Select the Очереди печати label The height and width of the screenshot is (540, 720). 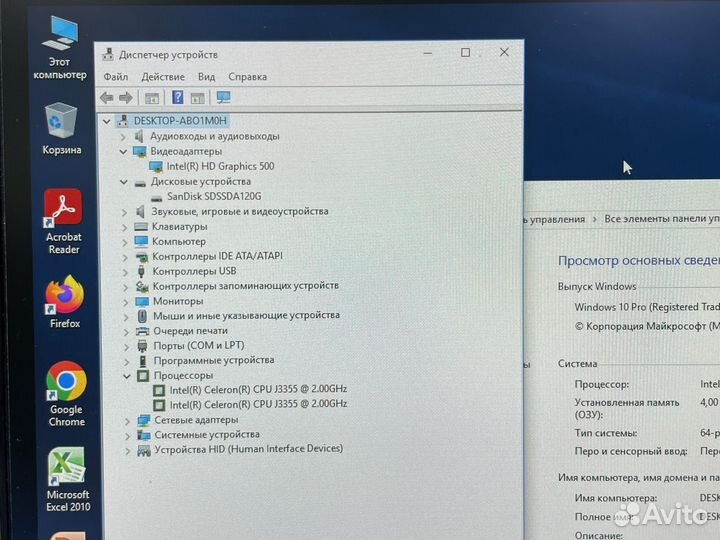(x=191, y=331)
